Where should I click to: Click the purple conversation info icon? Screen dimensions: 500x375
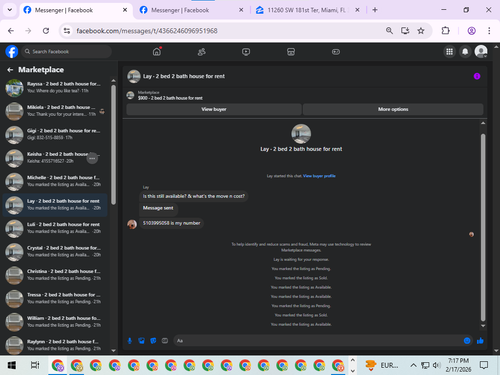[477, 76]
